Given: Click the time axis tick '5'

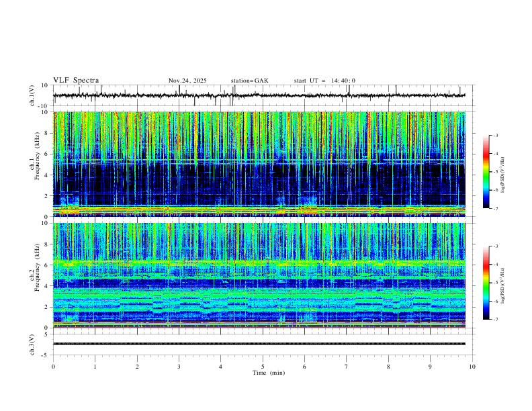Looking at the screenshot, I should 263,367.
